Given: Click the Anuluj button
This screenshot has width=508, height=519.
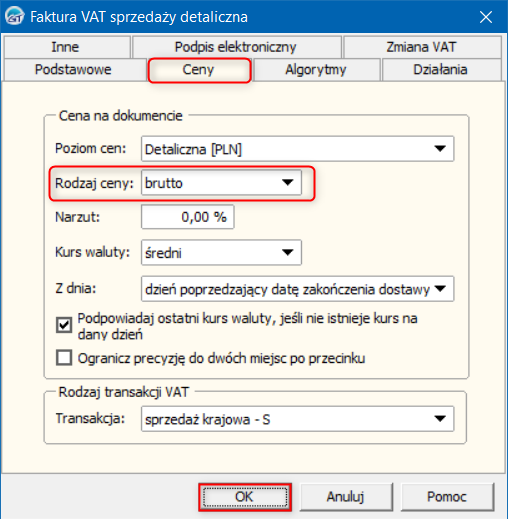Looking at the screenshot, I should click(x=346, y=497).
